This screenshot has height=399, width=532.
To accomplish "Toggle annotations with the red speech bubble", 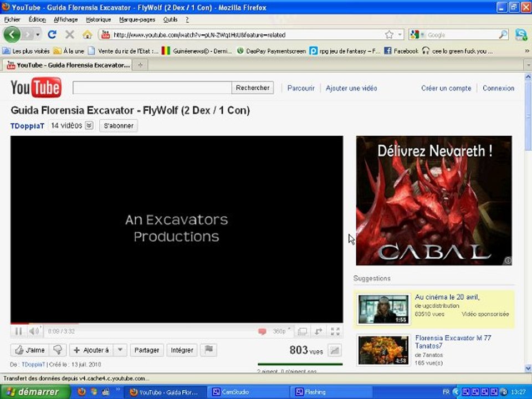I will click(262, 331).
